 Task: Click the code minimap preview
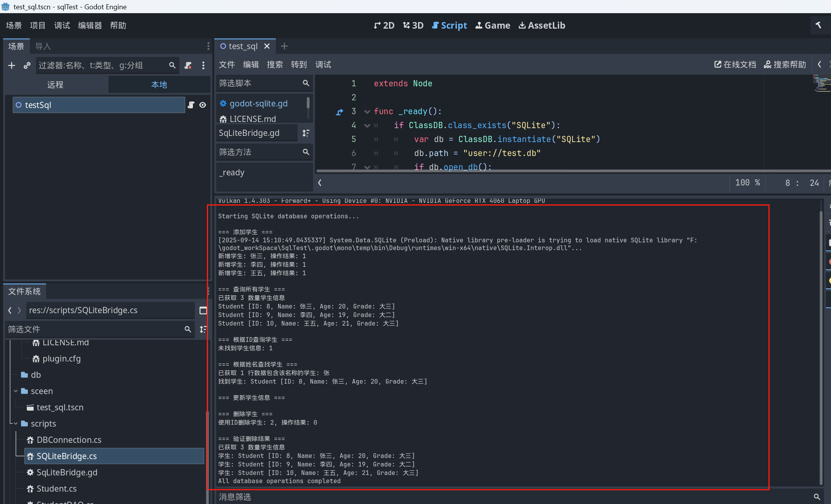pyautogui.click(x=821, y=84)
